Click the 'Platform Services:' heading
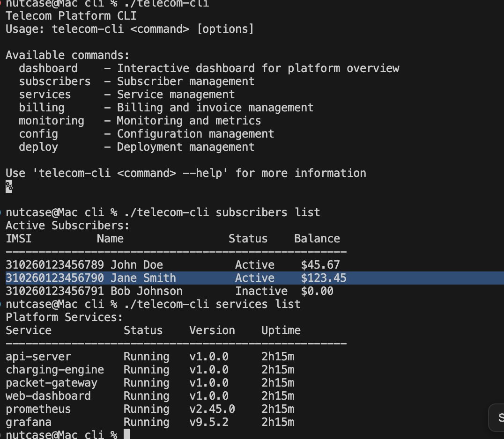Viewport: 504px width, 439px height. [64, 317]
